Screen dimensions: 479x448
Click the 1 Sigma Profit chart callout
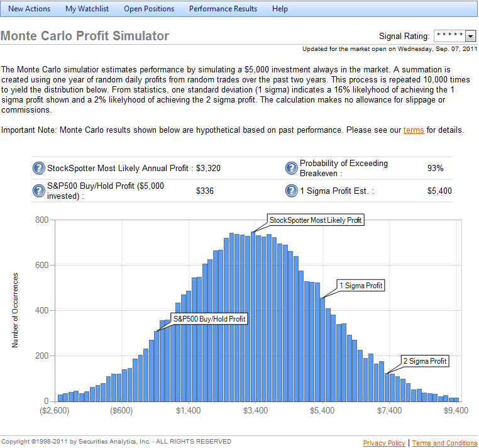pyautogui.click(x=360, y=285)
